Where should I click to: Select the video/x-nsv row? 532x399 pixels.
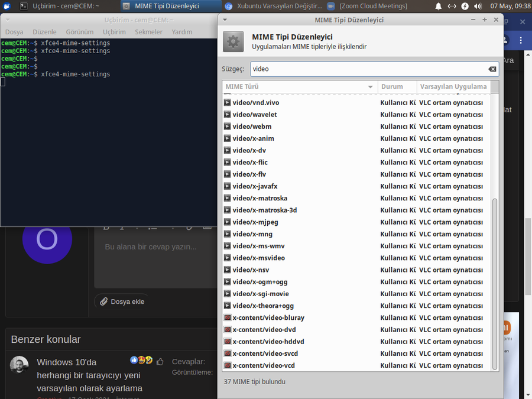coord(357,270)
